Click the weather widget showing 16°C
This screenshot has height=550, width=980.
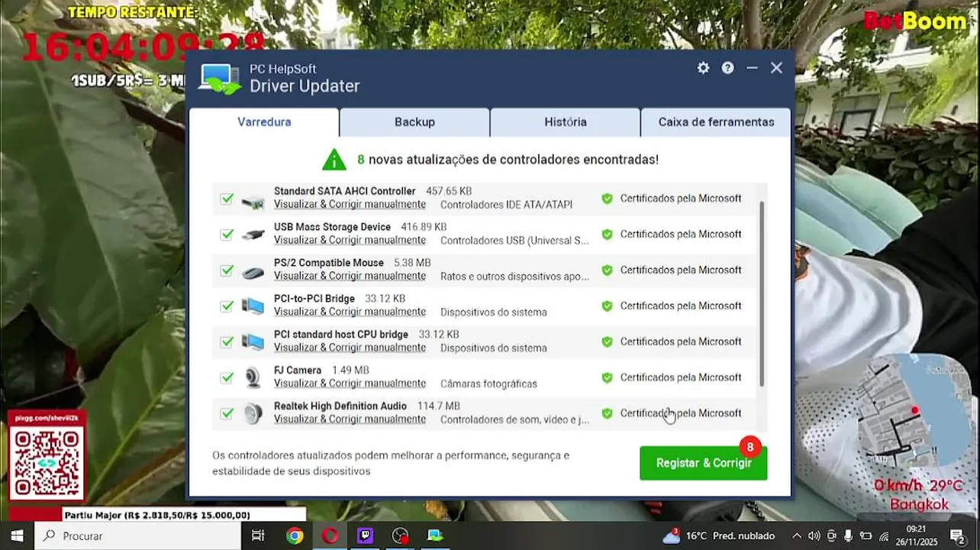point(718,535)
